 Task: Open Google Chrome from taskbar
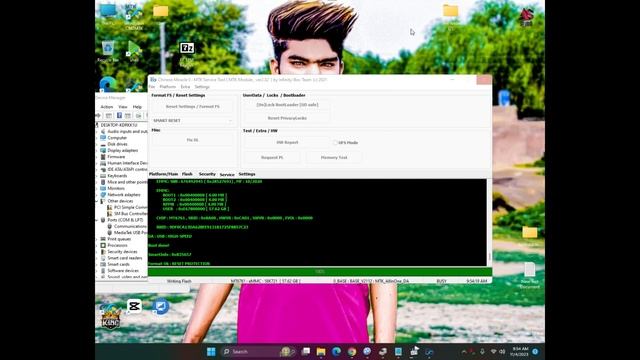pos(352,351)
